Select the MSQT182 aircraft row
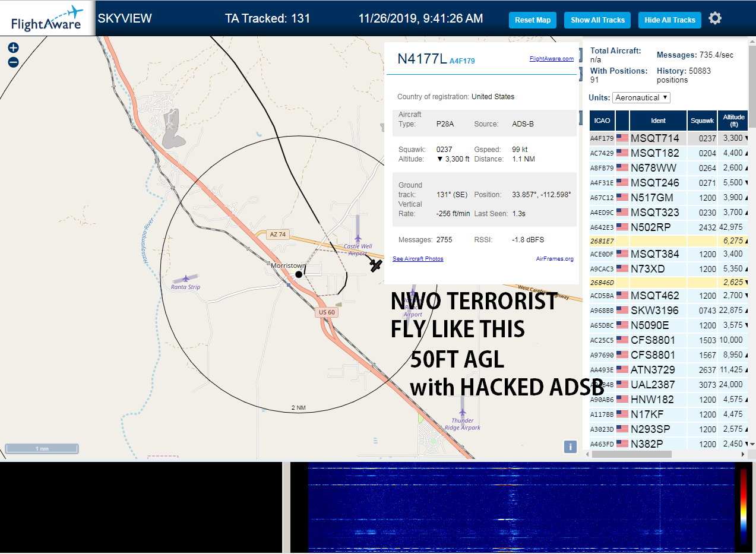The height and width of the screenshot is (554, 756). click(669, 153)
